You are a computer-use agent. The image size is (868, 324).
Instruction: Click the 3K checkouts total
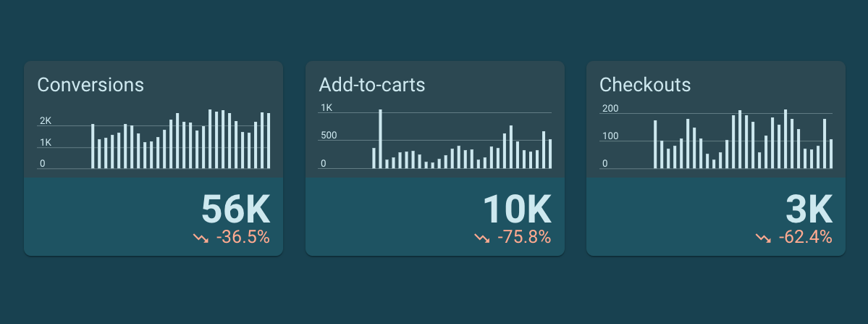809,209
